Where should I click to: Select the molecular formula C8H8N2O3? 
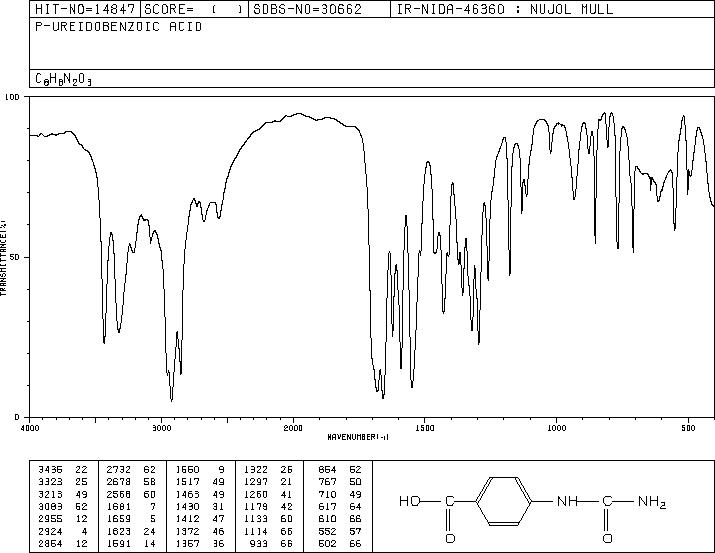[63, 79]
